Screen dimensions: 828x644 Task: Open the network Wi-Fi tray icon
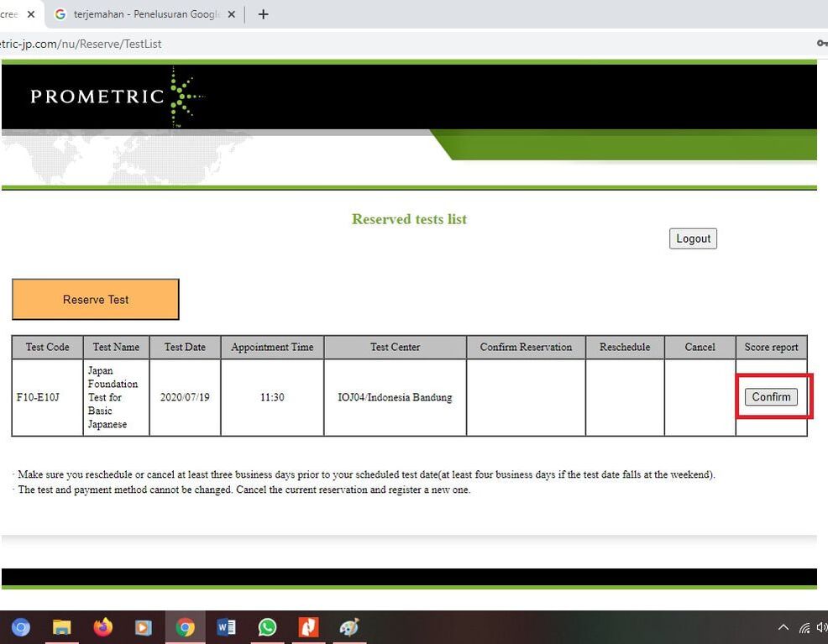coord(804,628)
